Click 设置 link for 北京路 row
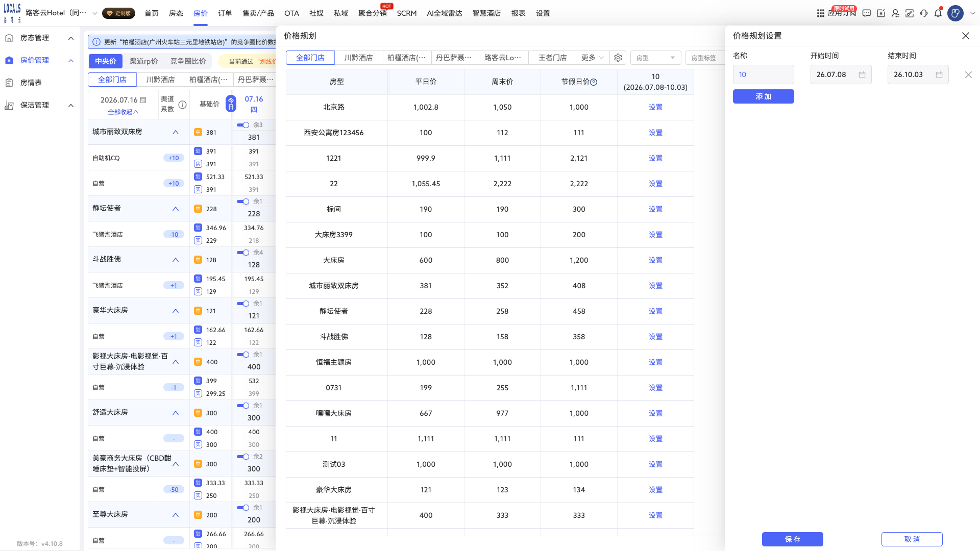Screen dimensions: 980x551 click(x=655, y=107)
